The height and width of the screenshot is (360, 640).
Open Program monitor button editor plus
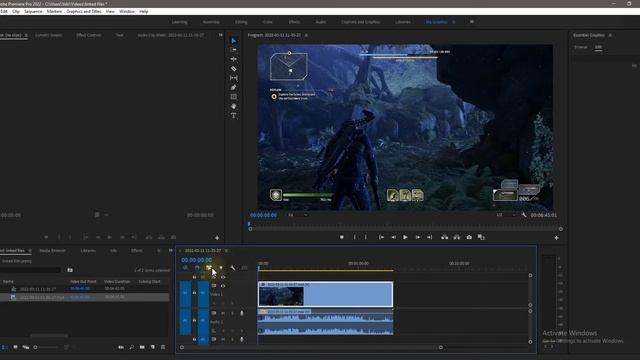pyautogui.click(x=556, y=238)
